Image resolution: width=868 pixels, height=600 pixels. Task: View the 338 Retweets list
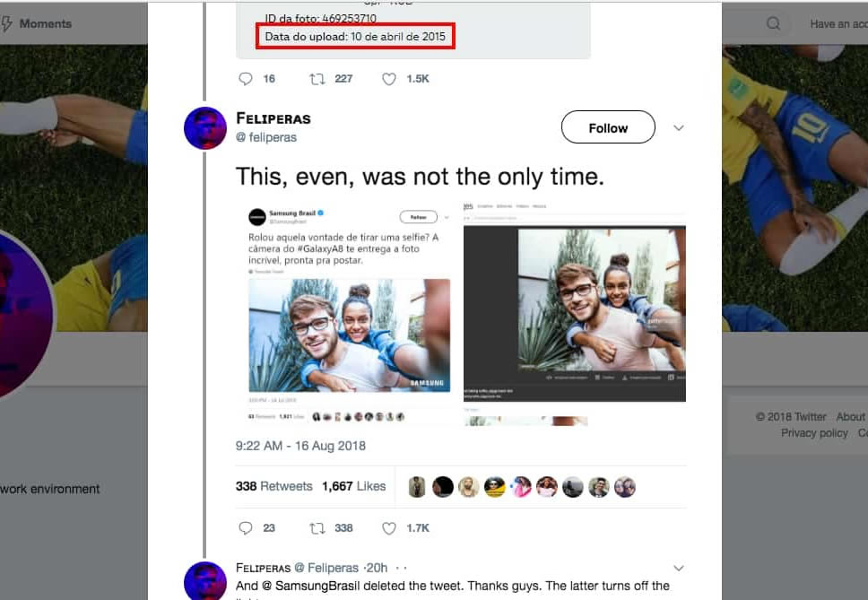(273, 486)
